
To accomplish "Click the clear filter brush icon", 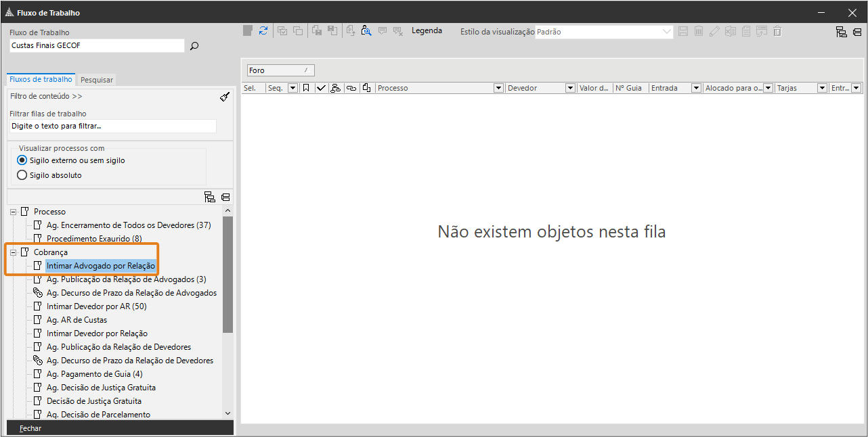I will 225,97.
